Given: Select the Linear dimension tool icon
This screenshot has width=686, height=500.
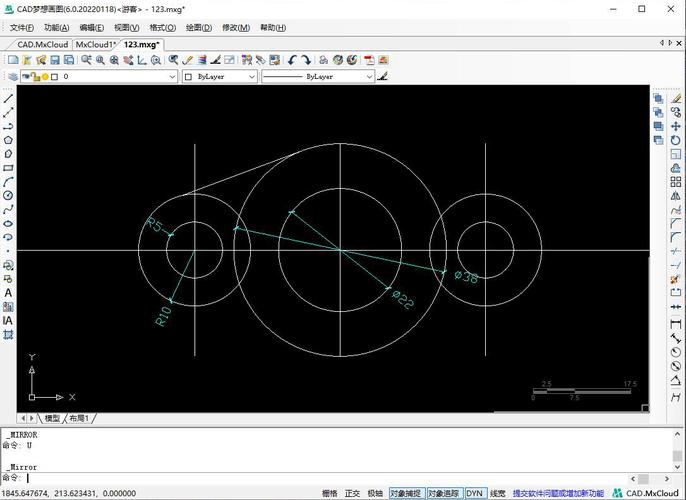Looking at the screenshot, I should [676, 324].
